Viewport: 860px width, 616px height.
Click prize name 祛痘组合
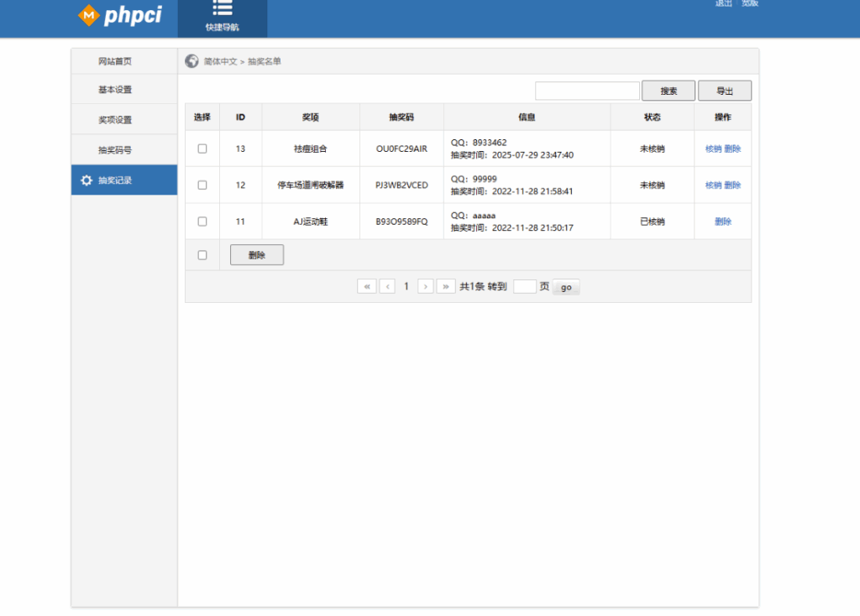pyautogui.click(x=311, y=149)
